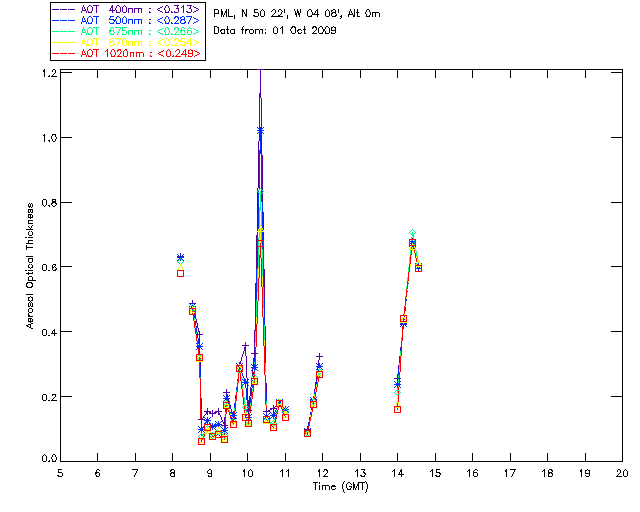640x512 pixels.
Task: Click the blue asterisk at the 1.0 peak
Action: coord(260,130)
